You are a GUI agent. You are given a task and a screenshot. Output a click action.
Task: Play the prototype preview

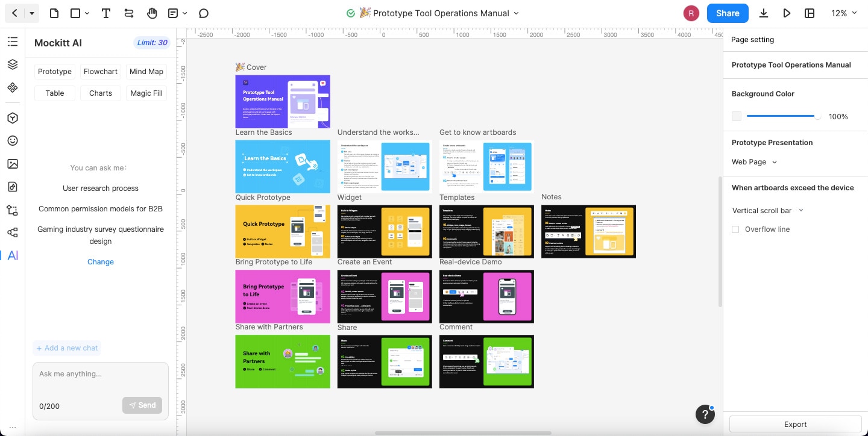click(787, 13)
